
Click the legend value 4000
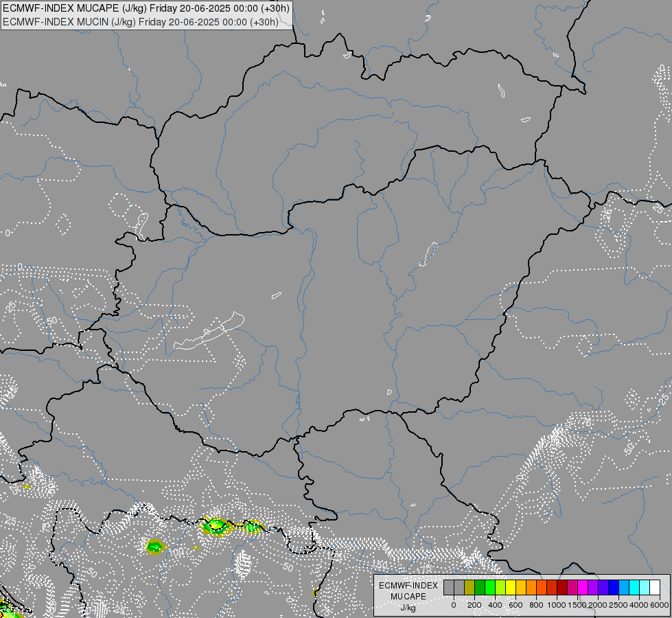pyautogui.click(x=639, y=605)
